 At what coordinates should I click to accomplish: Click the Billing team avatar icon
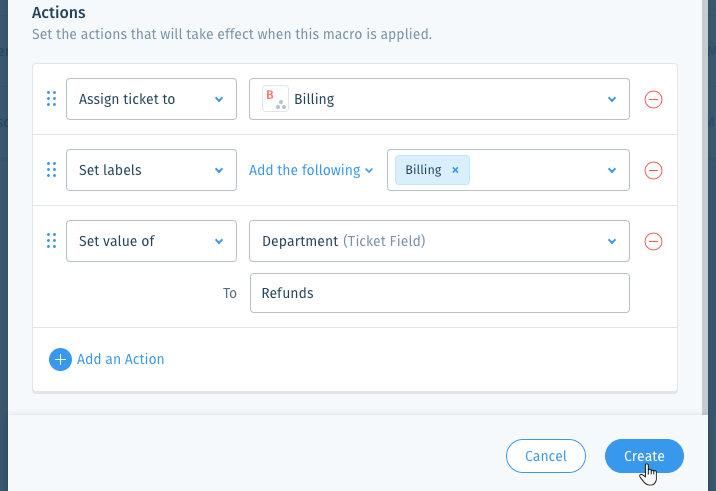tap(275, 99)
